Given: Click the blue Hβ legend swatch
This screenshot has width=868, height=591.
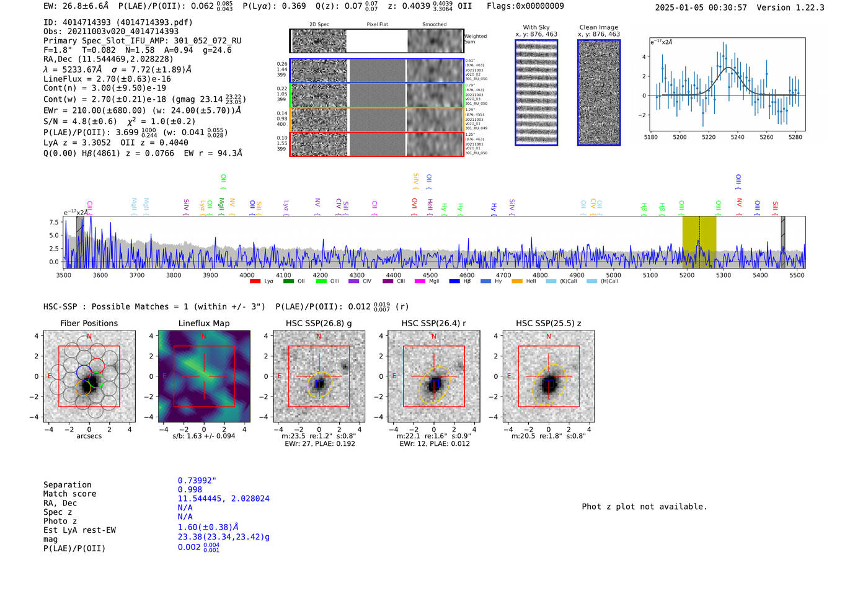Looking at the screenshot, I should tap(454, 281).
